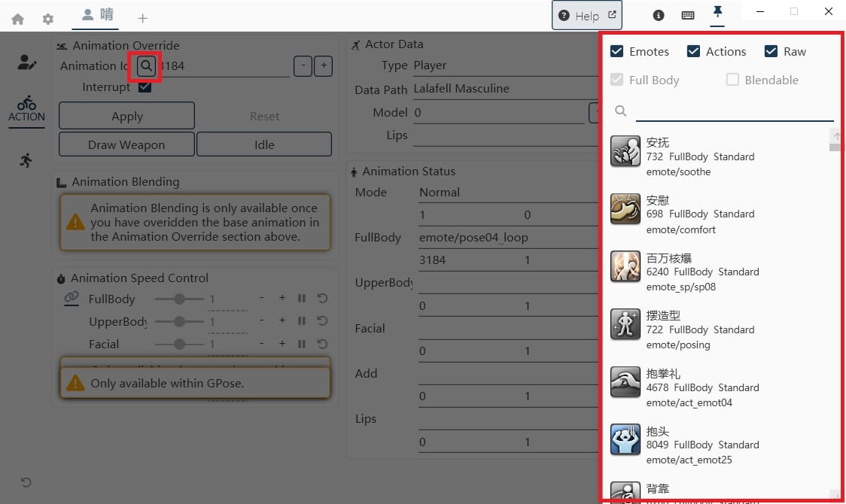Click the undo arrow icon at bottom left
Screen dimensions: 846x504
(26, 482)
